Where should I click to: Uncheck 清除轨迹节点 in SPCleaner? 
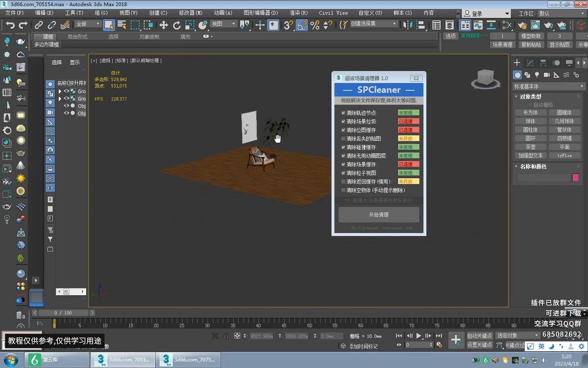(343, 112)
